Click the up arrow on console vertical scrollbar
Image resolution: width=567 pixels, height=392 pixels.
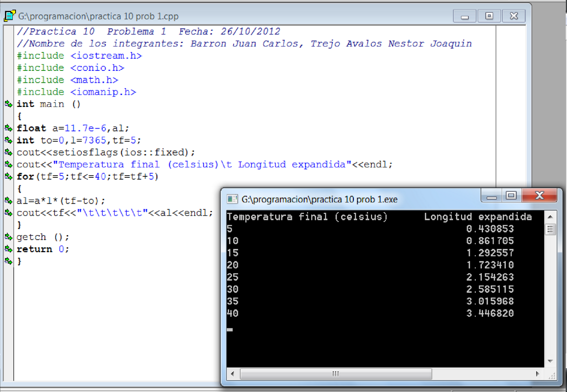click(550, 216)
